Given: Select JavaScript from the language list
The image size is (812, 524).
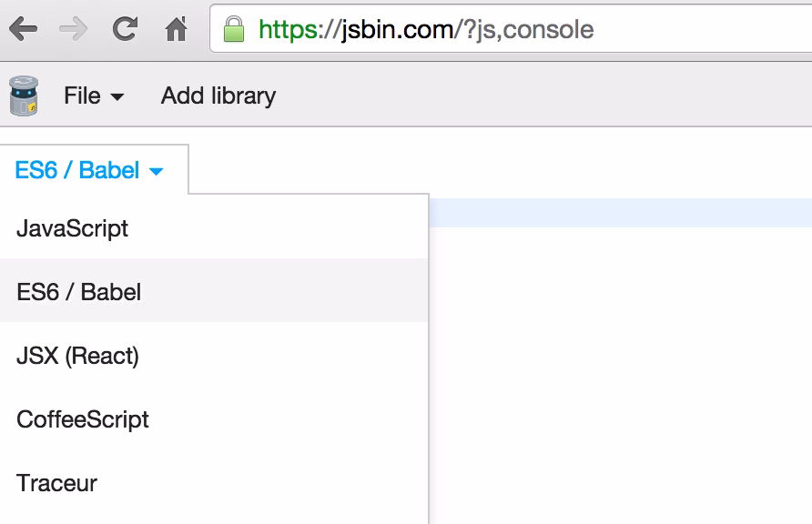Looking at the screenshot, I should [x=73, y=227].
